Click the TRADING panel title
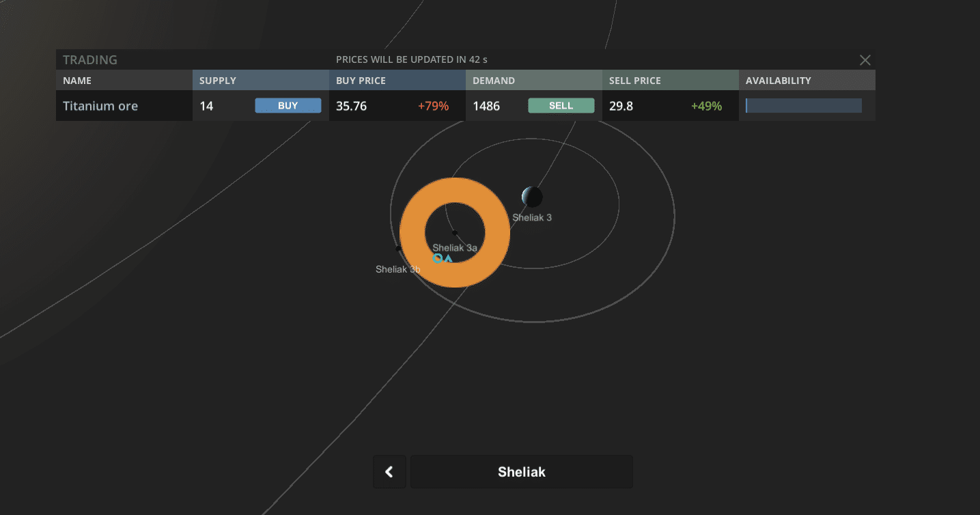980x515 pixels. pyautogui.click(x=90, y=60)
